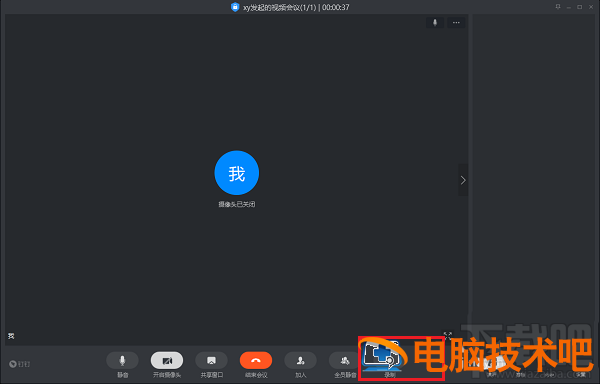The height and width of the screenshot is (384, 600).
Task: Click the meeting timer 00:00:37
Action: tap(336, 7)
